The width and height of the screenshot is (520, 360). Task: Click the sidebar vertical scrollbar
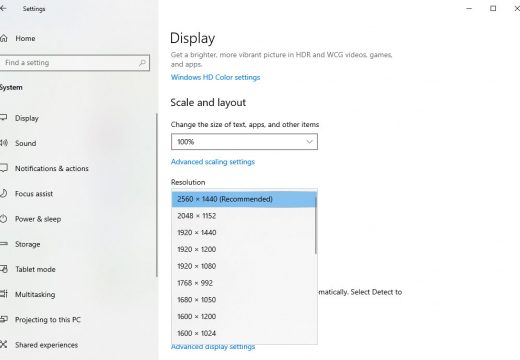point(157,195)
